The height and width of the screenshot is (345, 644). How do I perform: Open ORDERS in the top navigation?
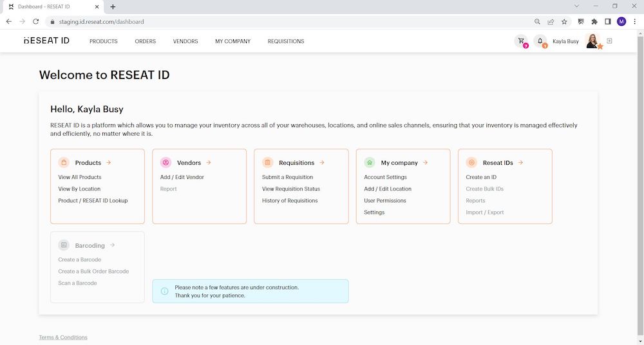pyautogui.click(x=146, y=41)
